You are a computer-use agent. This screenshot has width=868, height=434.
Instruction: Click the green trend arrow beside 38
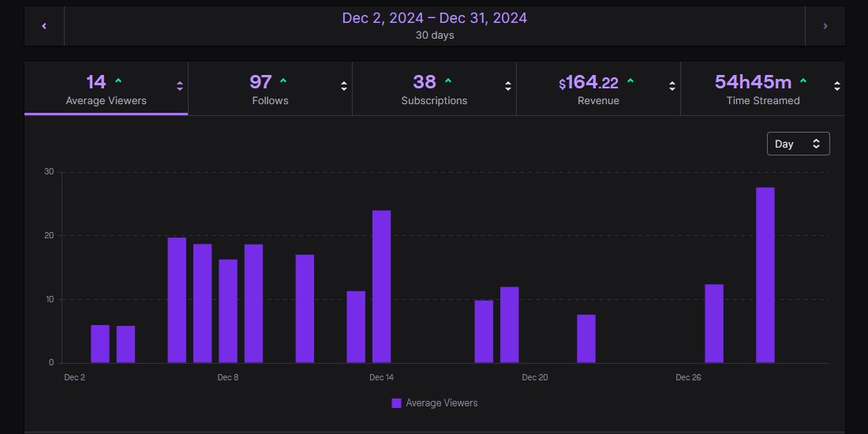[448, 81]
